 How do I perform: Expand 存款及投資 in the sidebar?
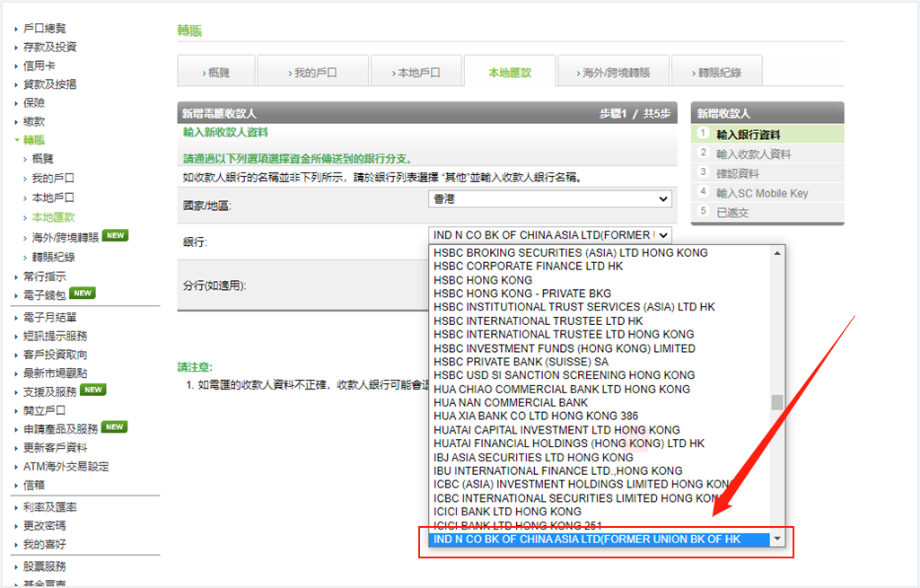tap(50, 47)
